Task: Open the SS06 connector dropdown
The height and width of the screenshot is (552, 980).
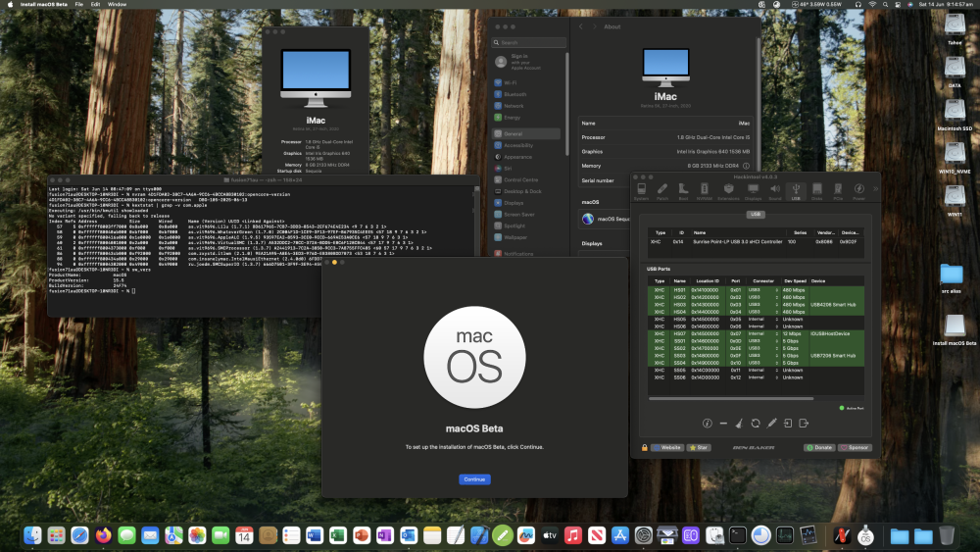Action: (x=763, y=377)
